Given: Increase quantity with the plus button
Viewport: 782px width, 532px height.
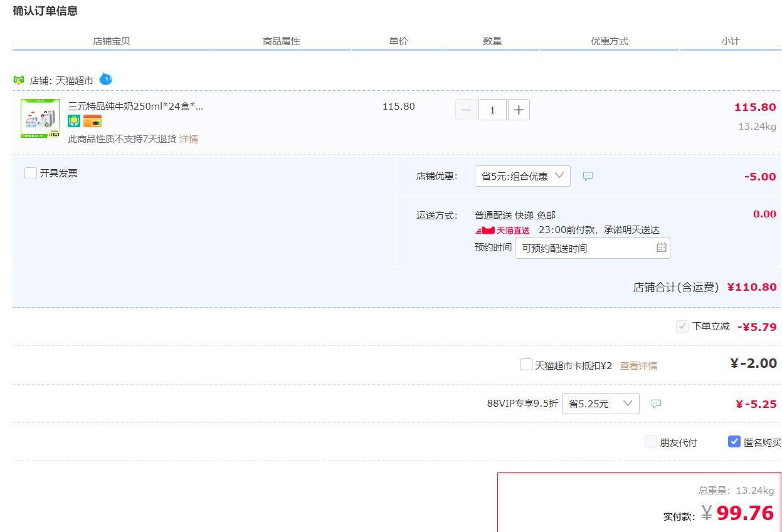Looking at the screenshot, I should point(519,110).
